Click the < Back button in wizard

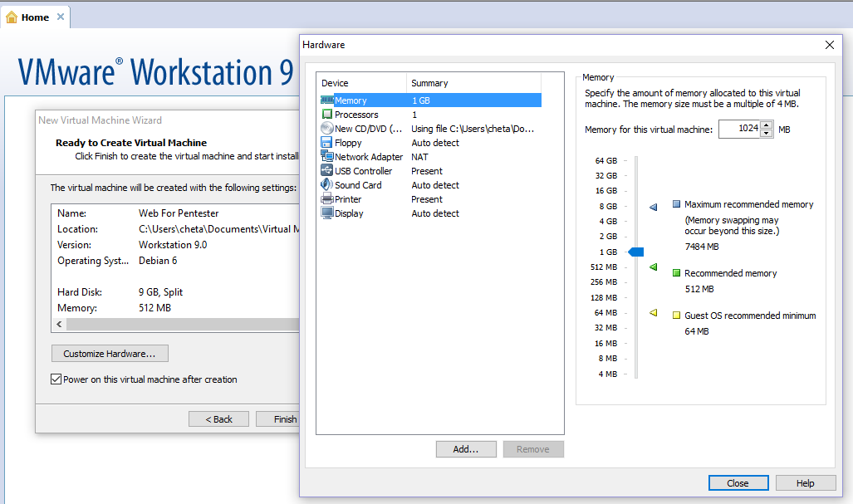pos(218,419)
